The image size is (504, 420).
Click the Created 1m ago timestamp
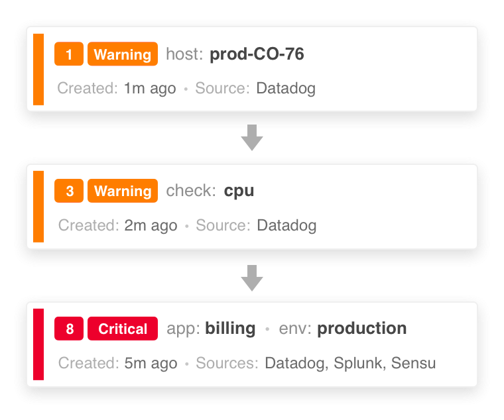tap(117, 88)
